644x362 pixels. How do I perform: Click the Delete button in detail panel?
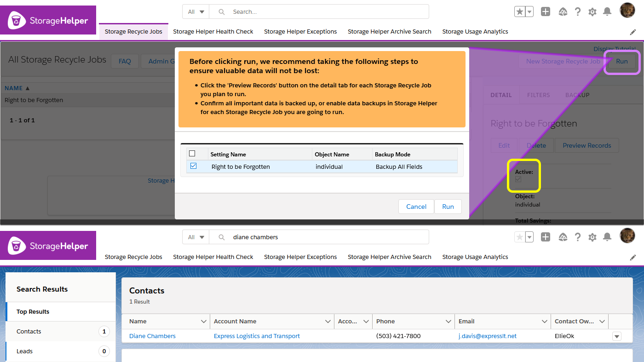pyautogui.click(x=536, y=145)
